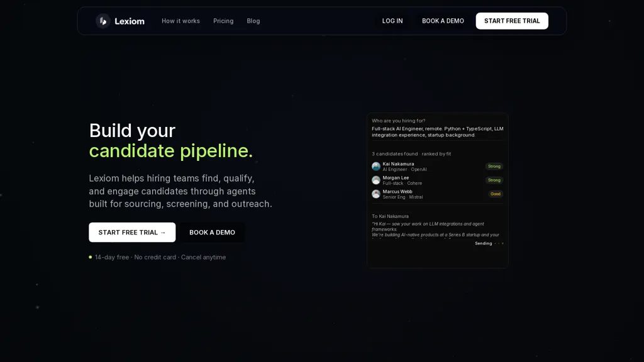Click the 'candidate pipeline.' green headline
Viewport: 644px width, 362px height.
[x=171, y=151]
